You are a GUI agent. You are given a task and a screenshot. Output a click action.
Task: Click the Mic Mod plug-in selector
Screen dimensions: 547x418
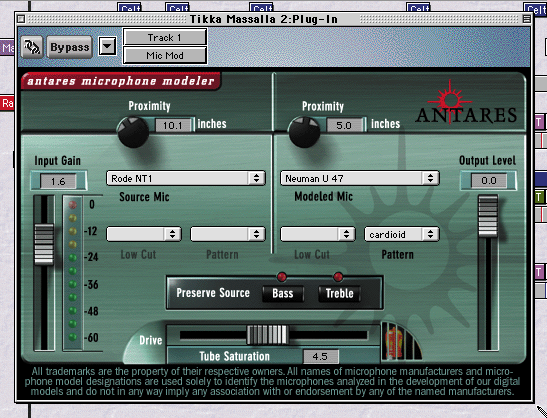tap(165, 55)
